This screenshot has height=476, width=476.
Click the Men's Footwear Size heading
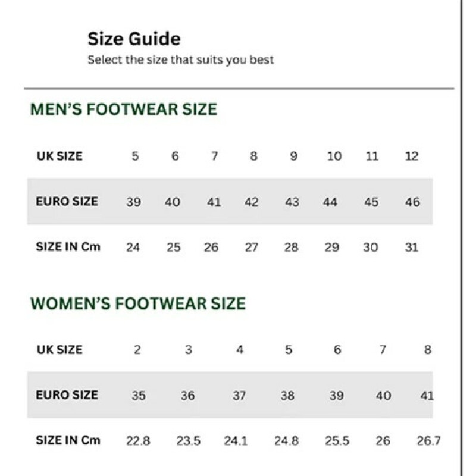pyautogui.click(x=124, y=109)
